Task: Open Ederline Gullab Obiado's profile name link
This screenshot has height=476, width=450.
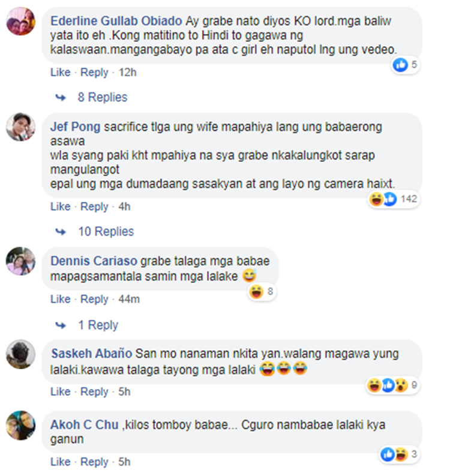Action: pyautogui.click(x=116, y=21)
